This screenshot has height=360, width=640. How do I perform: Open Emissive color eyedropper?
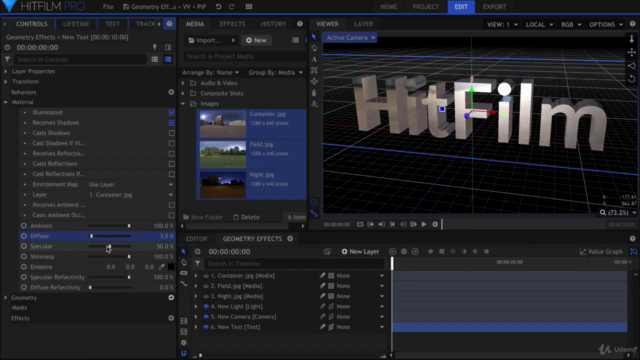(162, 267)
